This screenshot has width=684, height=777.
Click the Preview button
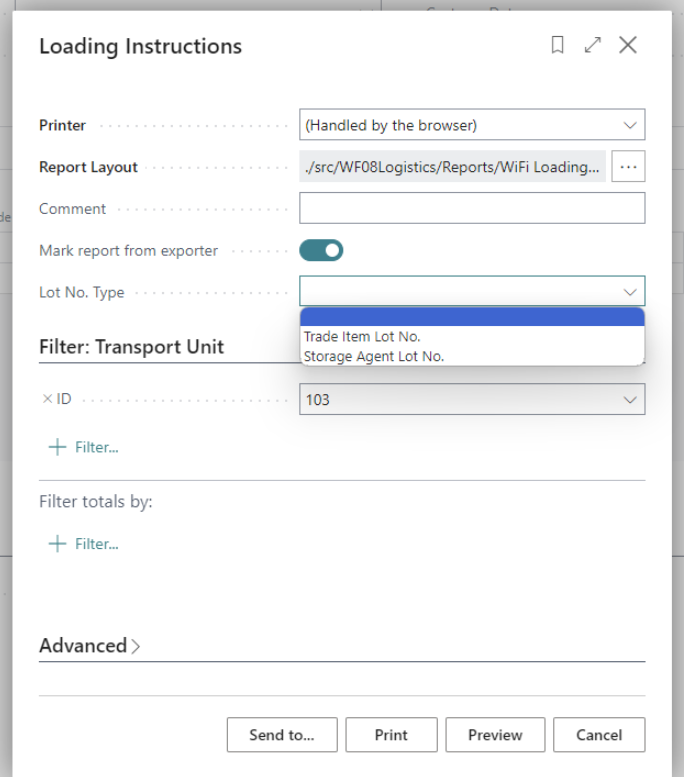[x=495, y=735]
